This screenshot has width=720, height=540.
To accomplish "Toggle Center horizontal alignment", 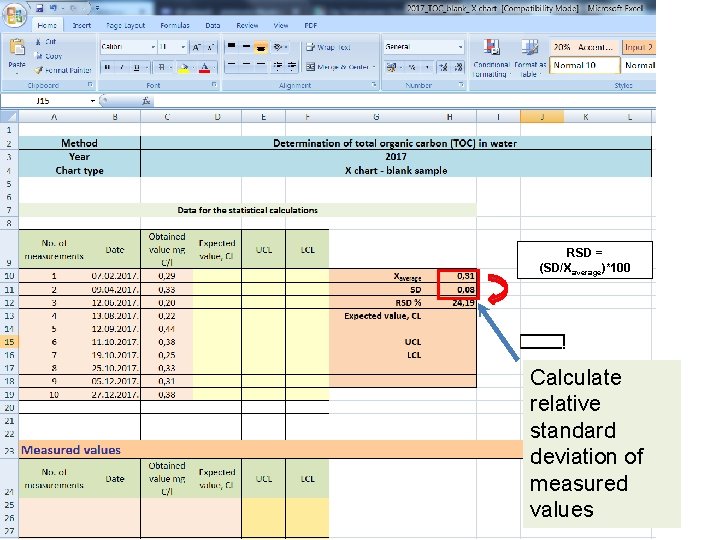I will [246, 67].
